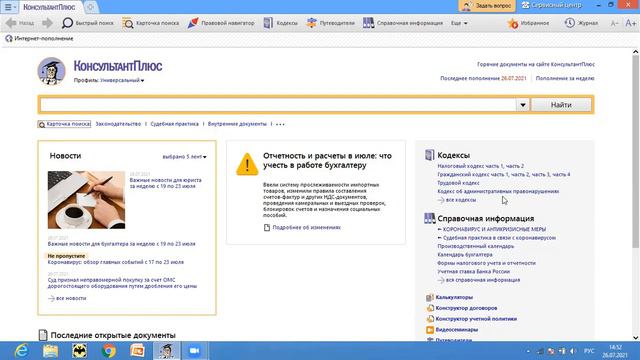Image resolution: width=640 pixels, height=360 pixels.
Task: Click Интернет-пополнение
Action: 39,38
